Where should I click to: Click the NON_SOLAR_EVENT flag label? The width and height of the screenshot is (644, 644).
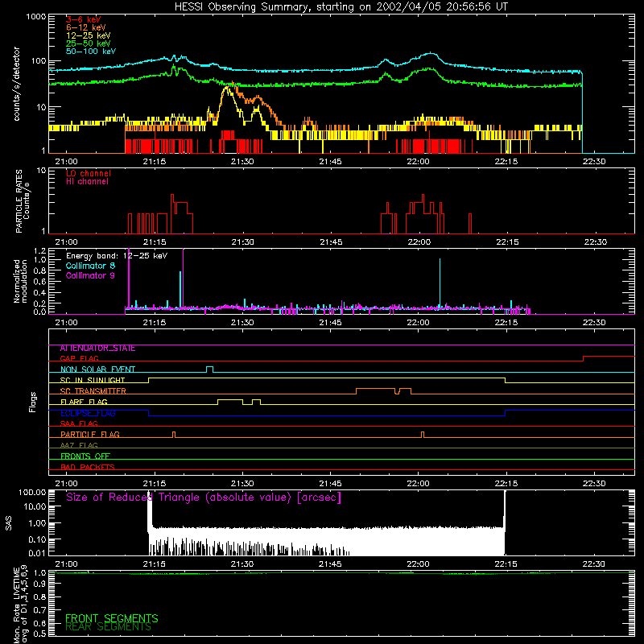[97, 369]
